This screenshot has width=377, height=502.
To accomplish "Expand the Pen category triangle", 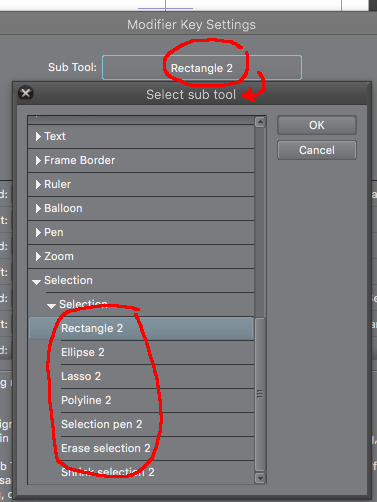I will pyautogui.click(x=38, y=232).
